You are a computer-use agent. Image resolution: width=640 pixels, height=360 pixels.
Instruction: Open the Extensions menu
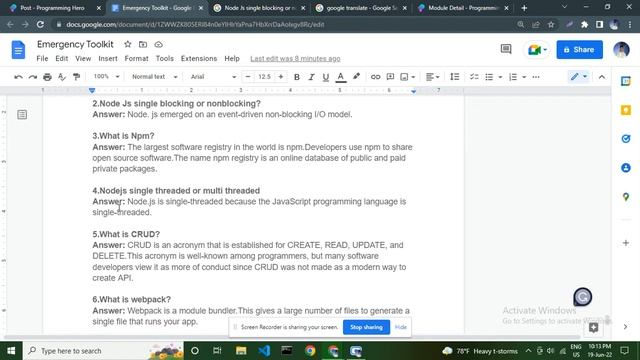tap(199, 58)
